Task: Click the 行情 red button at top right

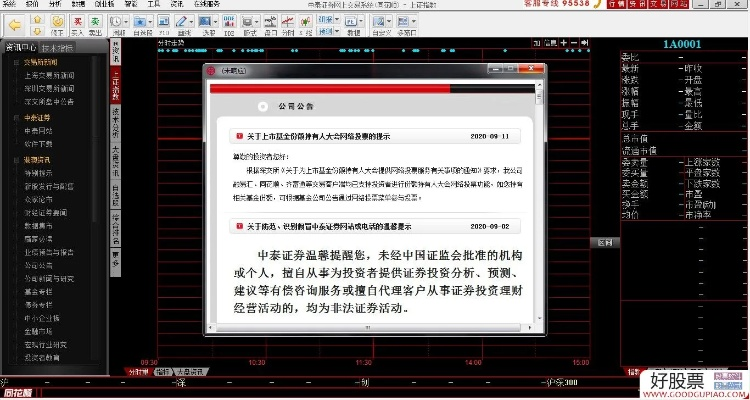Action: (x=615, y=4)
